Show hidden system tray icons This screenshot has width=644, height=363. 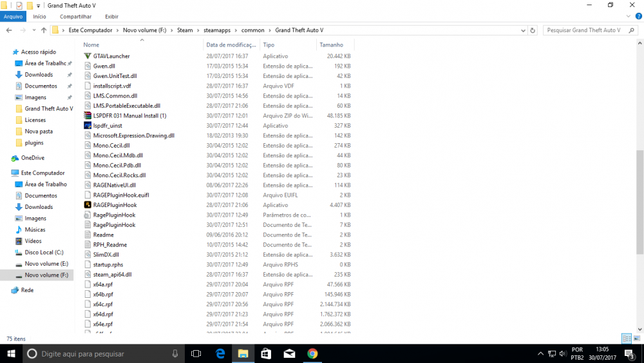click(x=540, y=353)
